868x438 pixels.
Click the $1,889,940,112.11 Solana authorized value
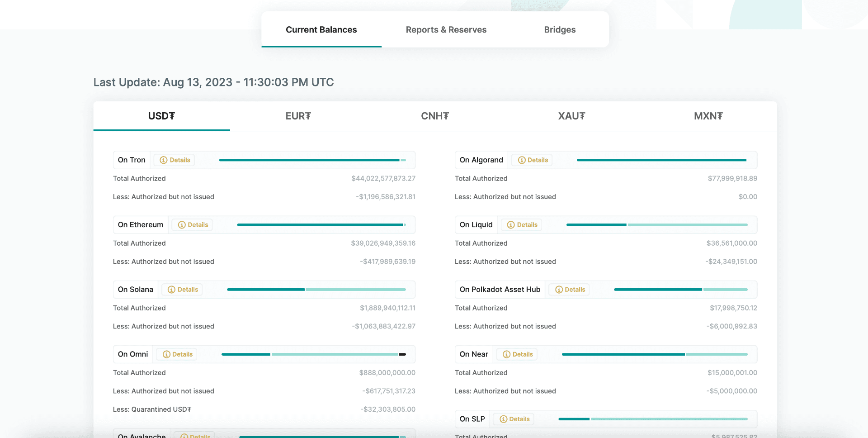pyautogui.click(x=388, y=308)
